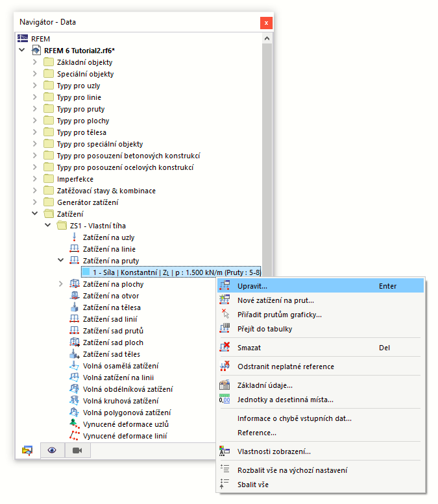Click the Volná polygonová zatížení icon
The height and width of the screenshot is (504, 438).
click(74, 412)
